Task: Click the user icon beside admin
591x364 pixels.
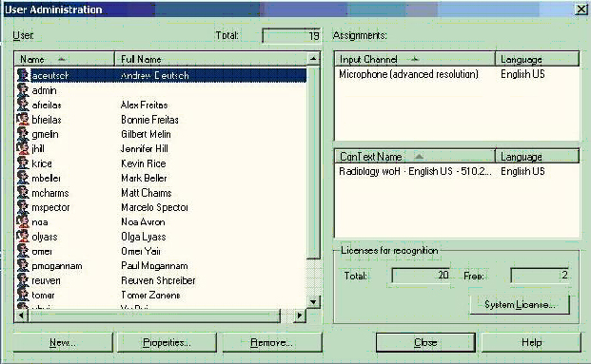Action: pos(23,90)
